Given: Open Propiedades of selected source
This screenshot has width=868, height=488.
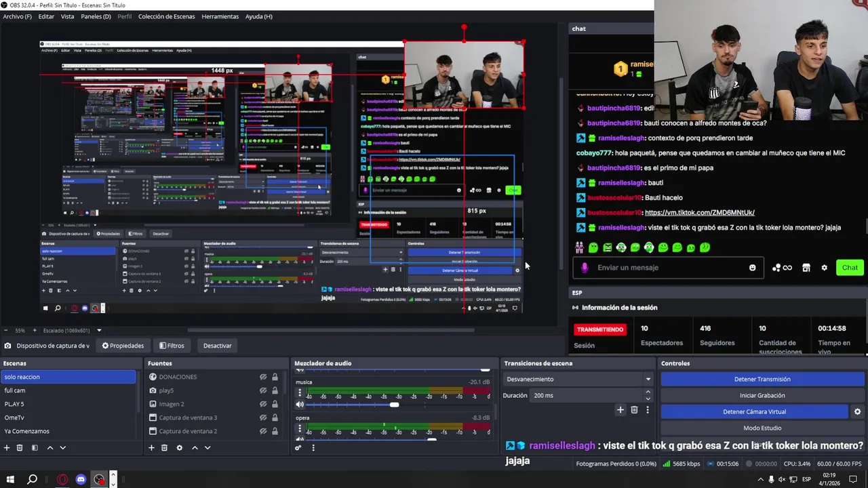Looking at the screenshot, I should pos(123,346).
